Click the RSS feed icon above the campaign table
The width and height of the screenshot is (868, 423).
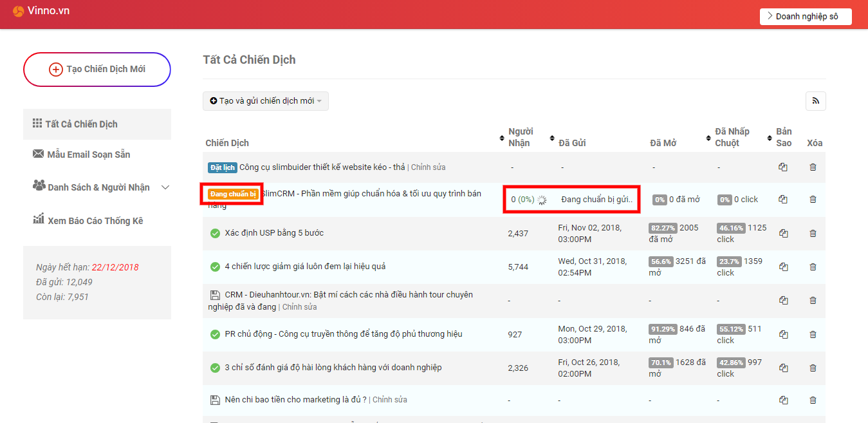pos(815,101)
